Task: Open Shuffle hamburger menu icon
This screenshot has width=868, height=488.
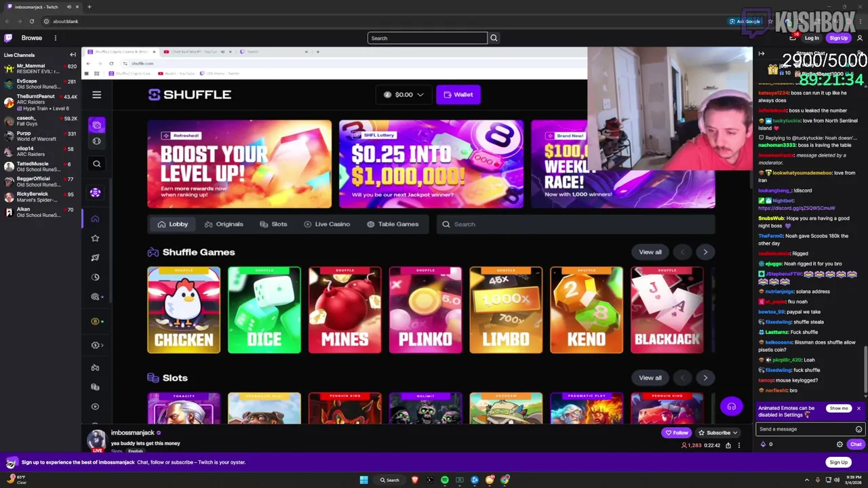Action: [x=96, y=95]
